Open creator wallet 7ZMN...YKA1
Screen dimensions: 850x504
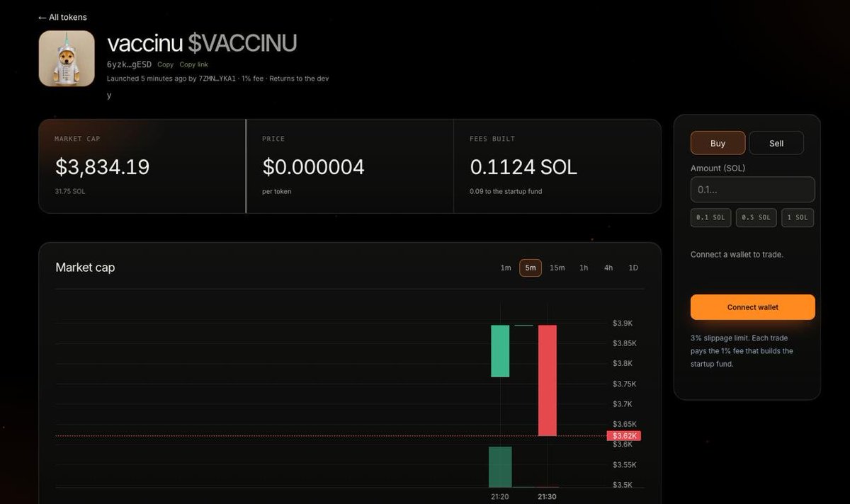[217, 79]
